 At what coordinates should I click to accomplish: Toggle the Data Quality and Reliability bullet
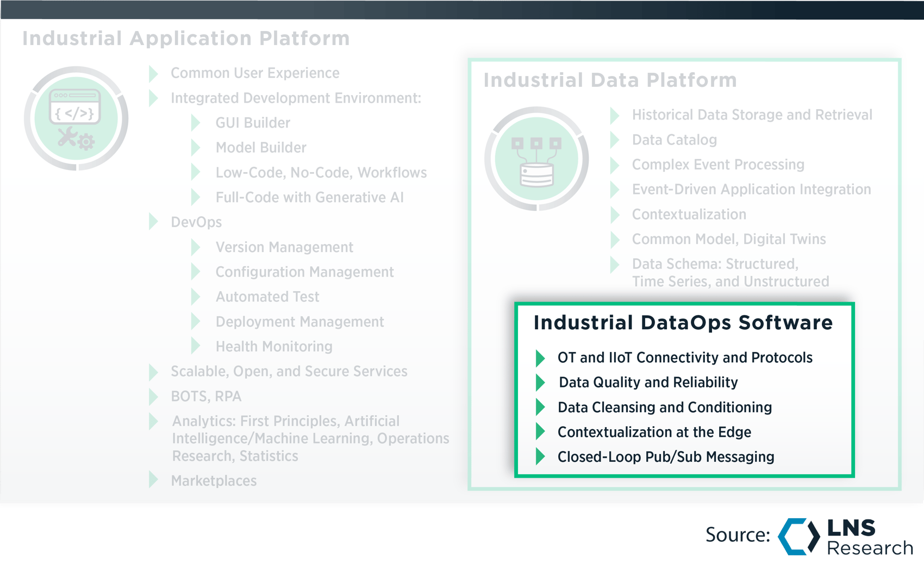[x=540, y=382]
